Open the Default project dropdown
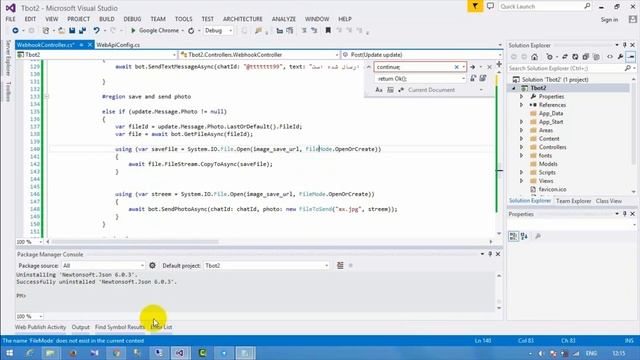The image size is (640, 360). [x=327, y=266]
